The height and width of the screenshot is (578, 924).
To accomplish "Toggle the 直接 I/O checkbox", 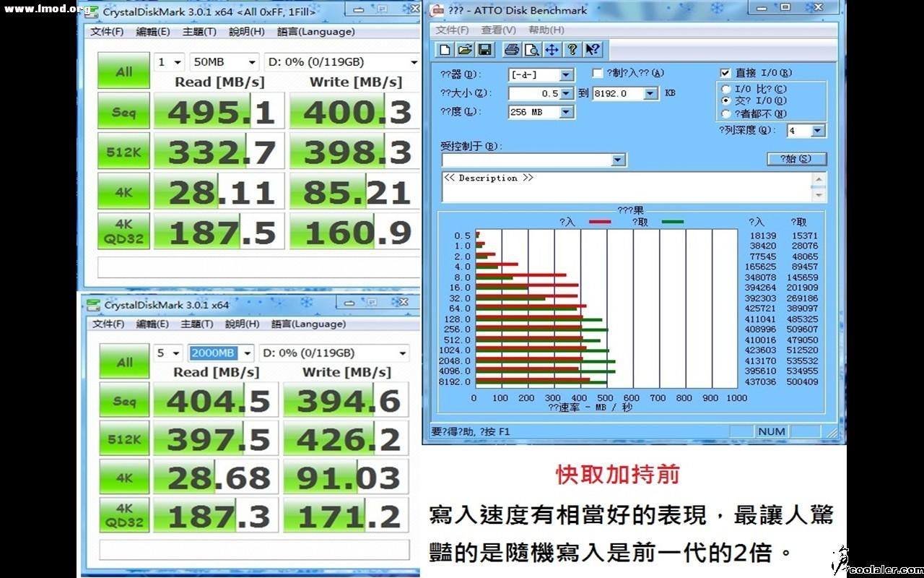I will click(x=725, y=73).
